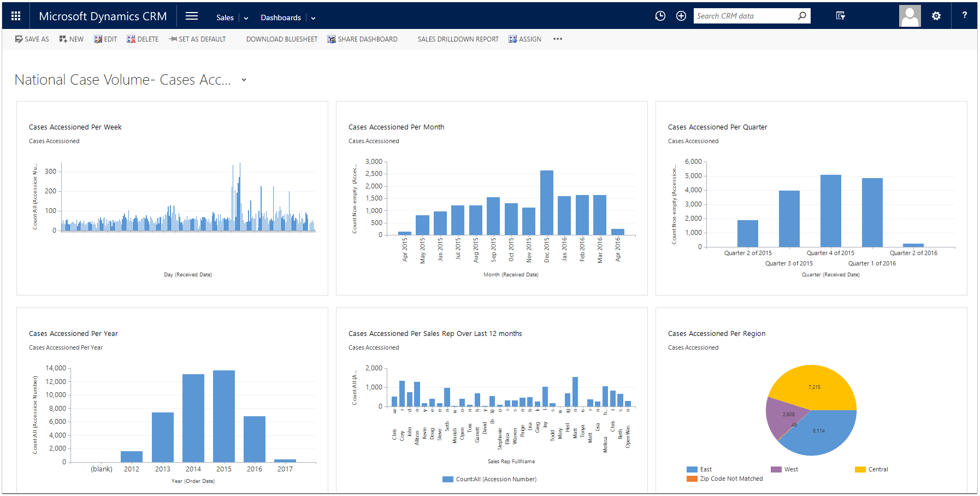Click the West legend color swatch
The width and height of the screenshot is (980, 496).
[776, 469]
